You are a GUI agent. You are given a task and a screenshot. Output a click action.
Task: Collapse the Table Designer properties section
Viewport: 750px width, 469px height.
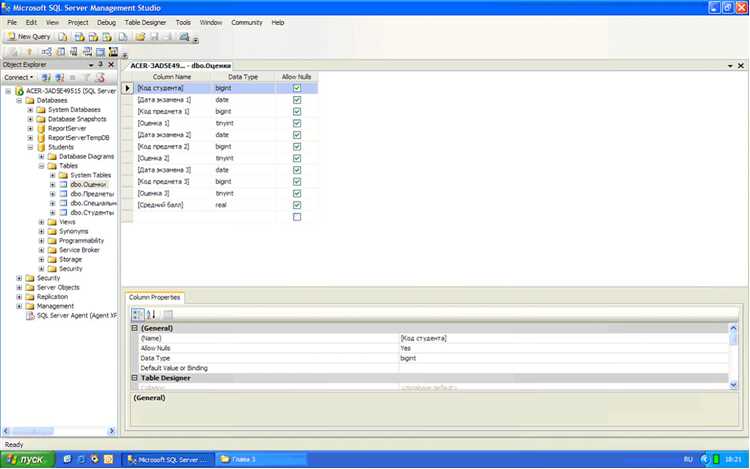[x=134, y=378]
